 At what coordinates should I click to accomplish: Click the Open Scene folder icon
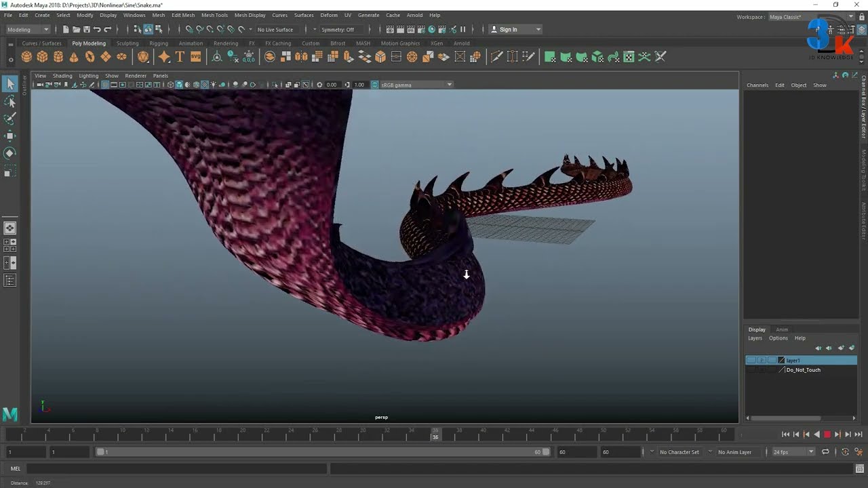(76, 29)
